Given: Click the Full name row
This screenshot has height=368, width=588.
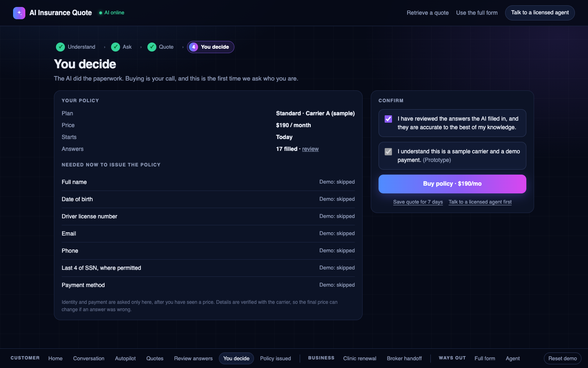Looking at the screenshot, I should (208, 182).
